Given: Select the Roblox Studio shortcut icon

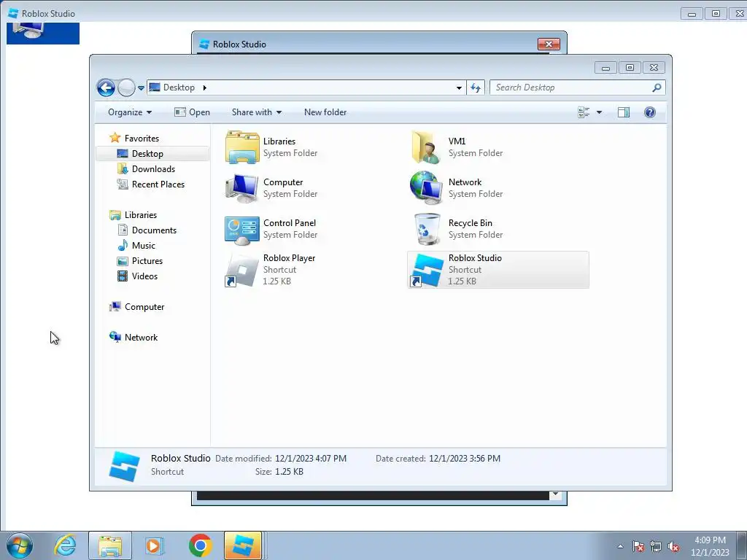Looking at the screenshot, I should 426,270.
